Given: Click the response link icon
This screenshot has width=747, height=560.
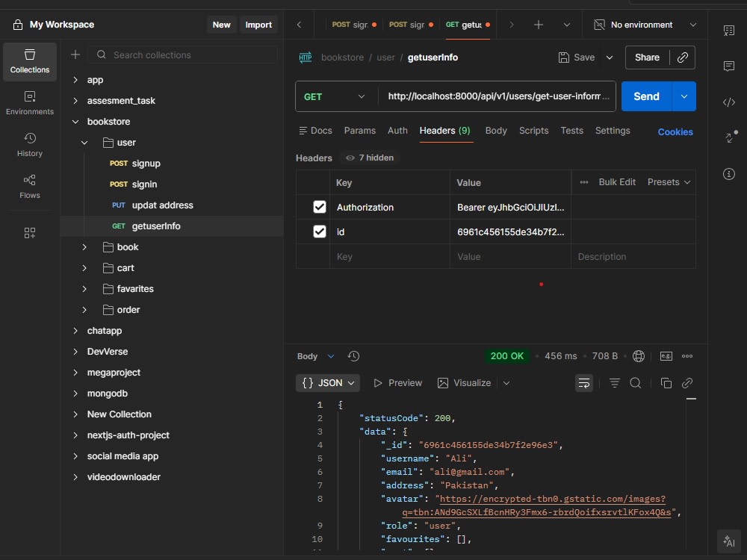Looking at the screenshot, I should click(x=687, y=383).
